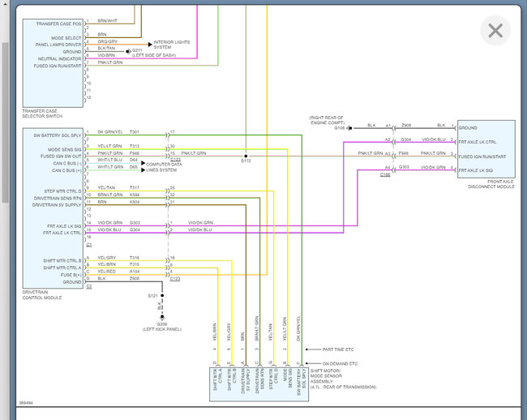527x420 pixels.
Task: Click 'ON DEMAND ETC' note text
Action: [x=340, y=363]
